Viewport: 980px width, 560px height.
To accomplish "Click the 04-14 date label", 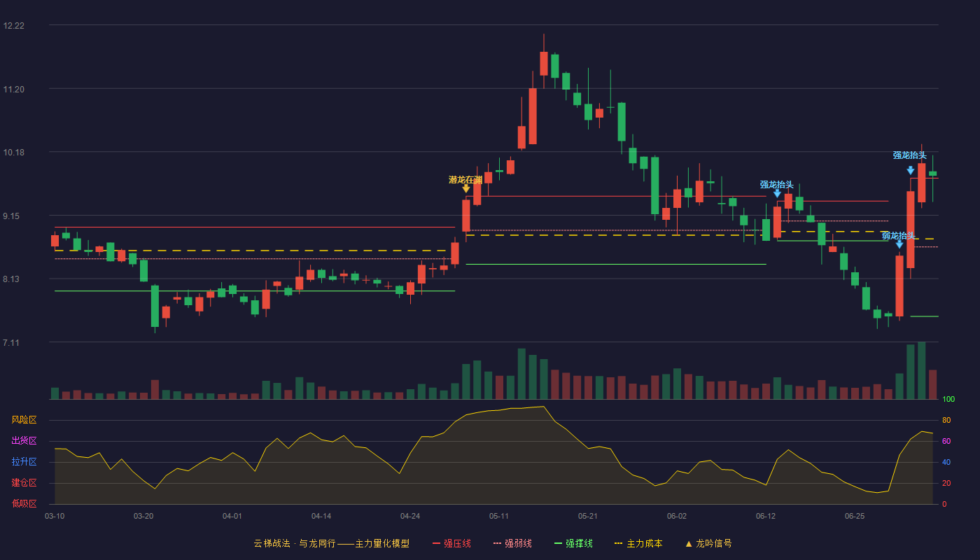I will [321, 516].
